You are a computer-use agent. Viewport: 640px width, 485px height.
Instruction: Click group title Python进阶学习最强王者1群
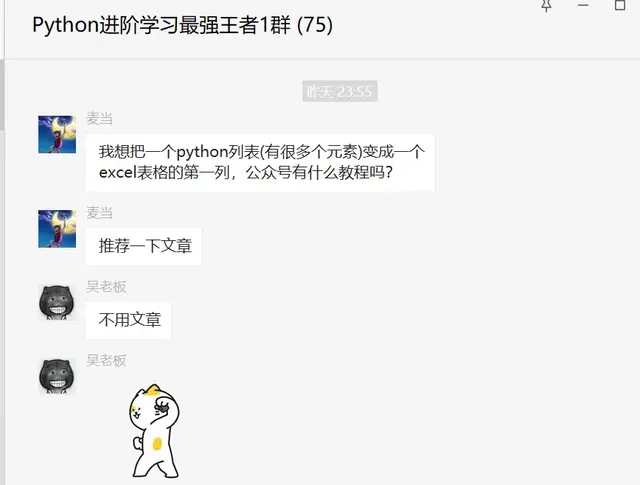162,25
